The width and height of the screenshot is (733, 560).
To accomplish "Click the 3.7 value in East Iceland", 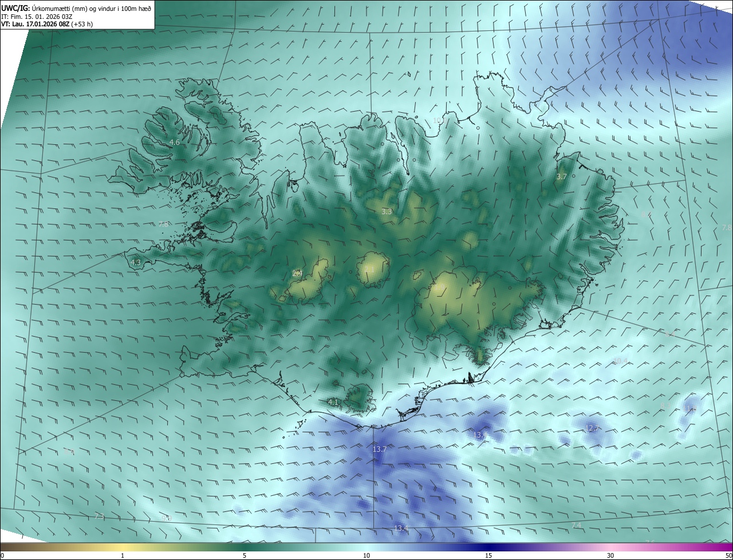I will coord(562,177).
